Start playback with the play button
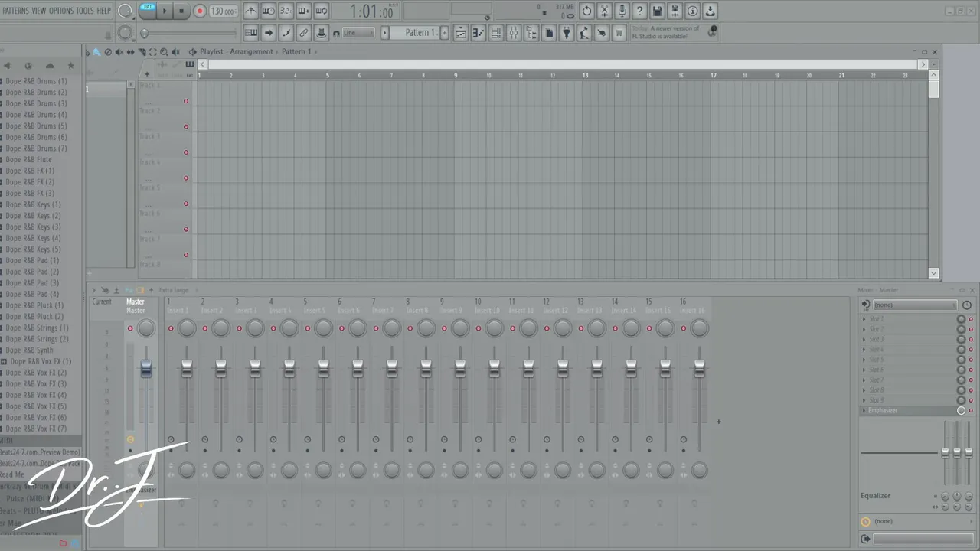Screen dimensions: 980x551 (x=165, y=11)
